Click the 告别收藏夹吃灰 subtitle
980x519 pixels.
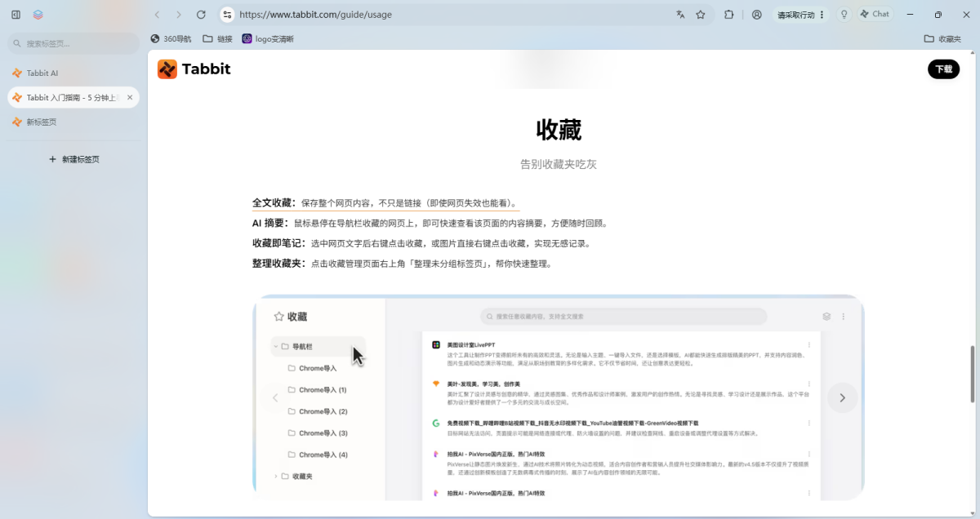click(559, 164)
